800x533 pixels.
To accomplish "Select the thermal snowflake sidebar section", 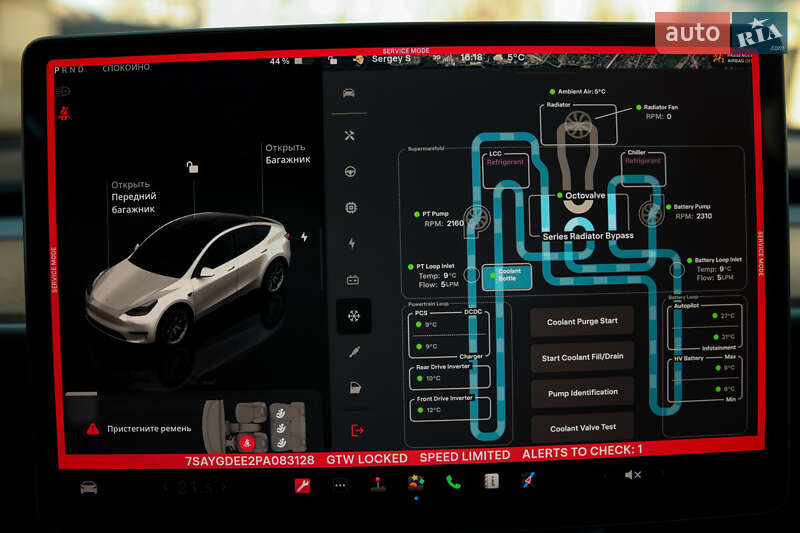I will click(354, 316).
